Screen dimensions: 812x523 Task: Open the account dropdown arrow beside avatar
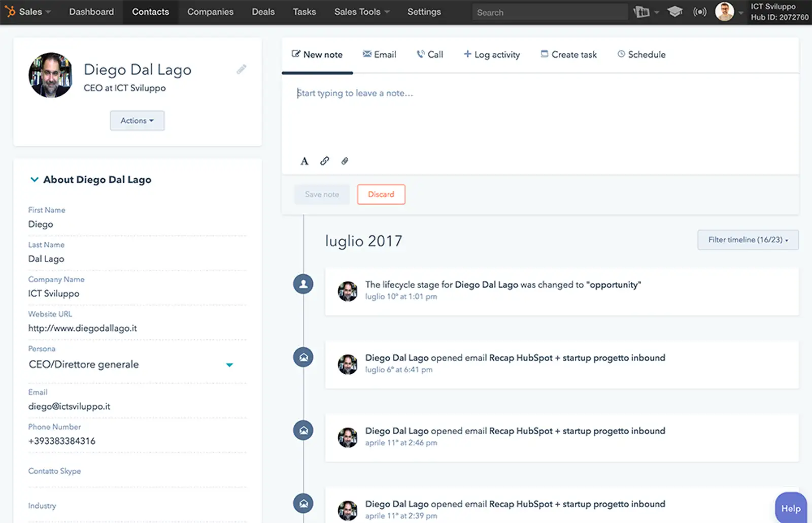coord(741,13)
